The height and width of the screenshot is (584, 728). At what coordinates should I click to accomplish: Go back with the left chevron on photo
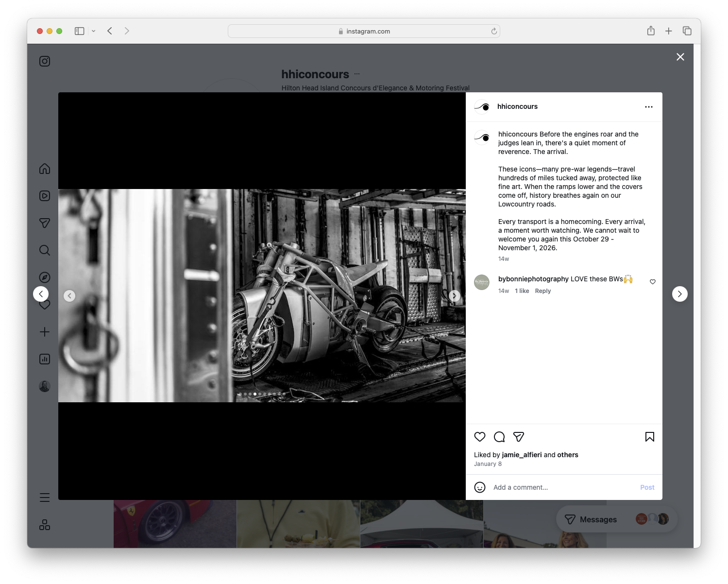pos(70,295)
